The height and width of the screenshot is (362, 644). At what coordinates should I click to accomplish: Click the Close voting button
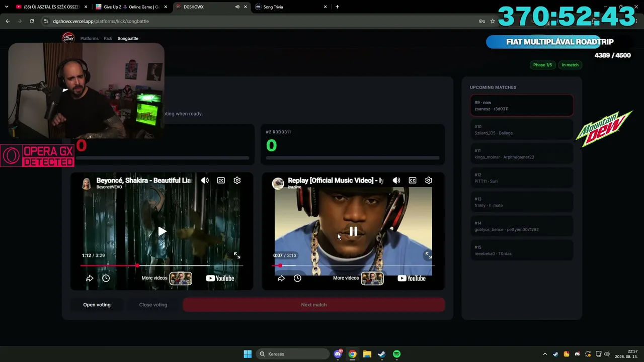pyautogui.click(x=153, y=305)
